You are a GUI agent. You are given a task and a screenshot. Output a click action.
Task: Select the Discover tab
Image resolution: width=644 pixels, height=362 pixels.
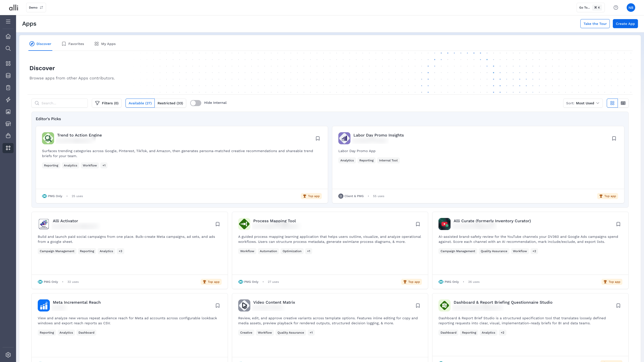pos(40,44)
